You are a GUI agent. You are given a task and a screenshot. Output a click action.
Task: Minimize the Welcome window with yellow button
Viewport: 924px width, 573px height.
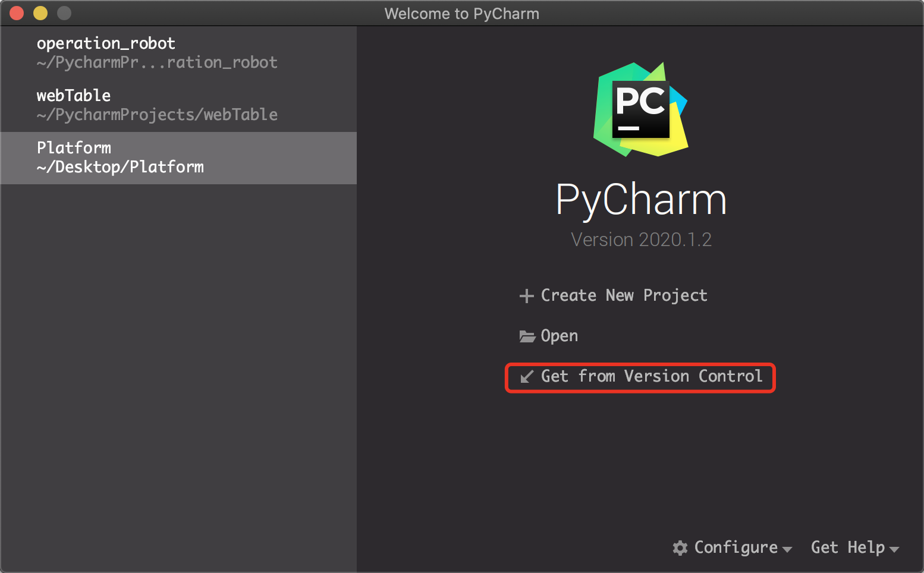click(40, 13)
